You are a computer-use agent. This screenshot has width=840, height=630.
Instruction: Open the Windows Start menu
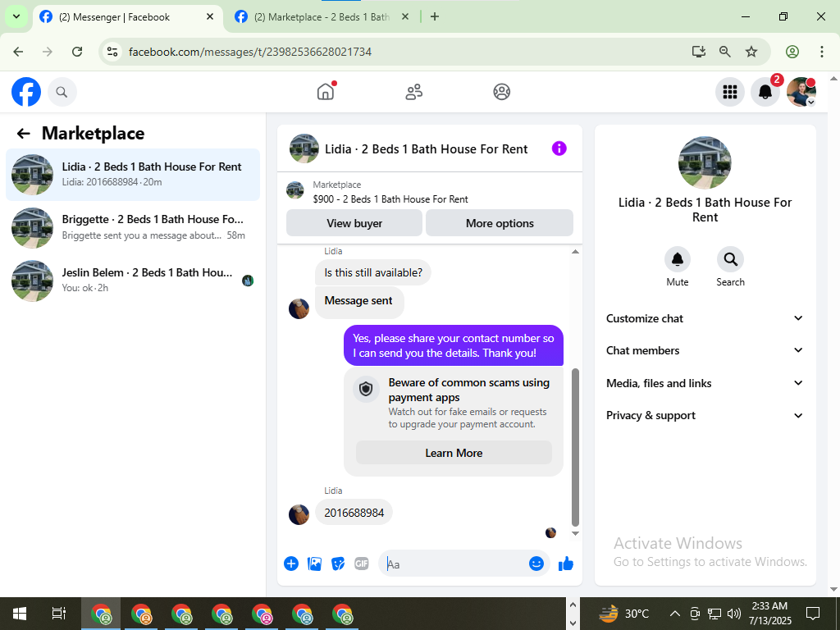click(x=20, y=614)
